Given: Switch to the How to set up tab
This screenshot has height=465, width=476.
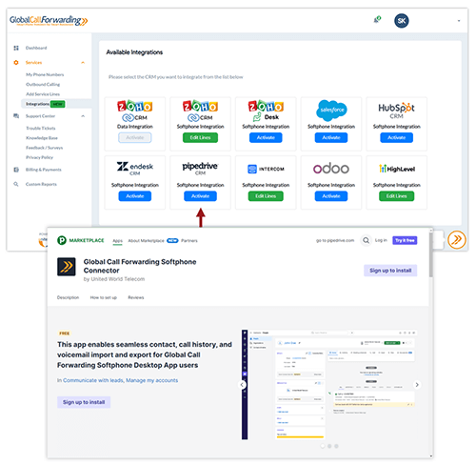Looking at the screenshot, I should (x=104, y=297).
